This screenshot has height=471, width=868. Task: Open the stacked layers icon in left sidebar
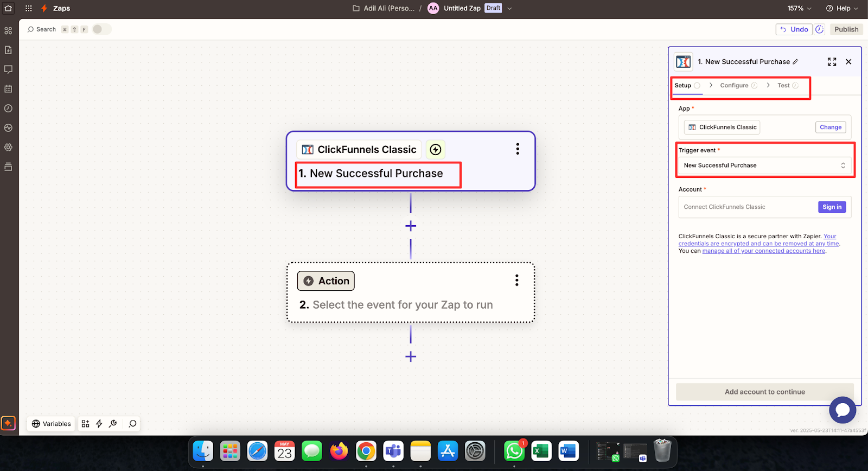[x=8, y=167]
